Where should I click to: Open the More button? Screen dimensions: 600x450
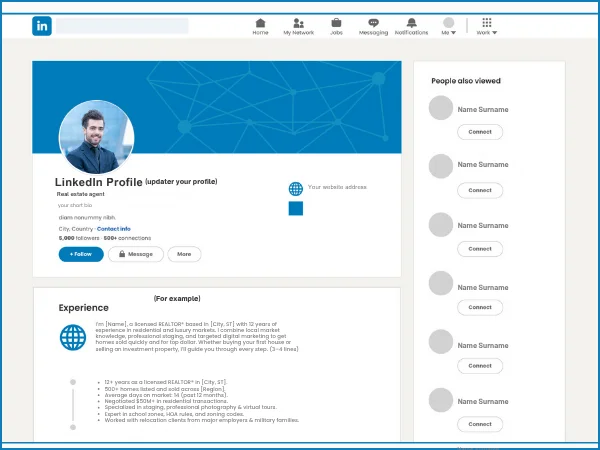coord(184,254)
